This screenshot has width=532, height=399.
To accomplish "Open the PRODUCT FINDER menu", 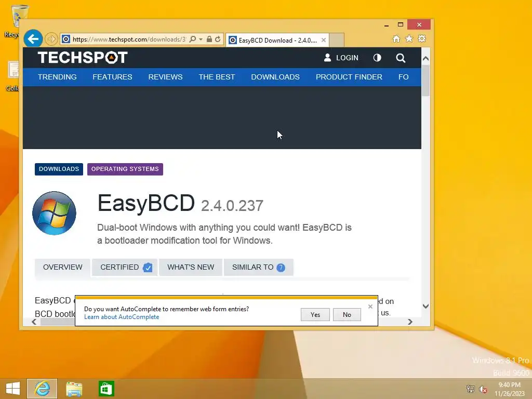I will click(x=349, y=77).
